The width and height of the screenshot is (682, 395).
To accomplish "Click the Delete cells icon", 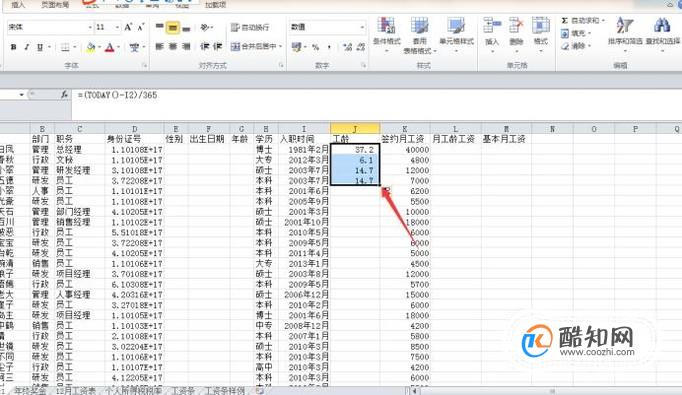I will coord(516,26).
